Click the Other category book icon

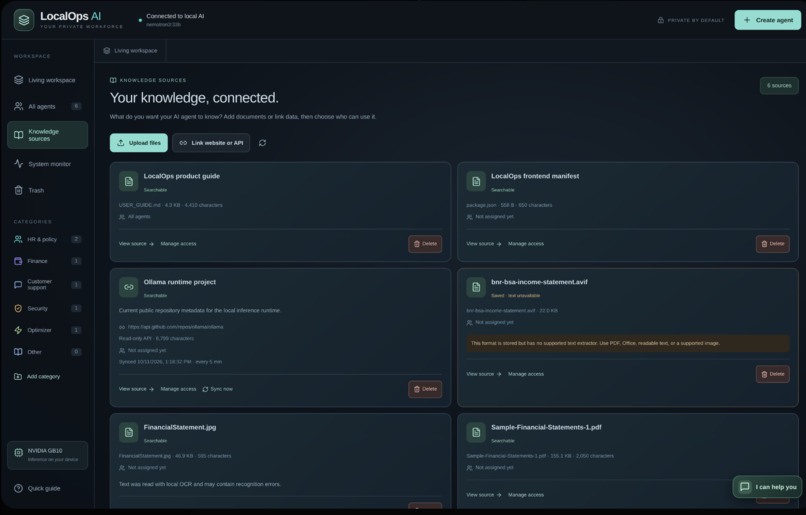pos(18,352)
